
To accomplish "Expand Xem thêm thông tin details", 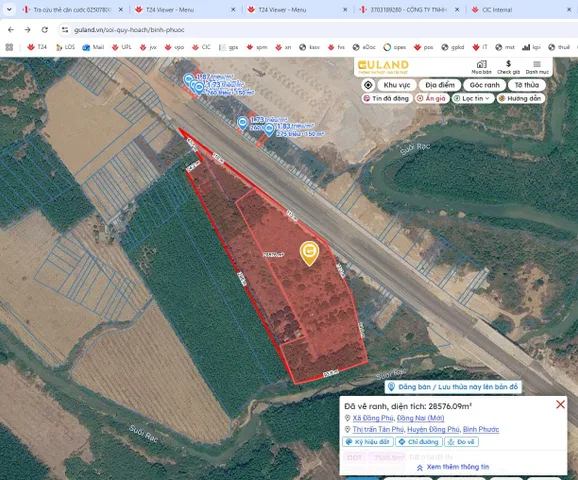I will pos(453,467).
